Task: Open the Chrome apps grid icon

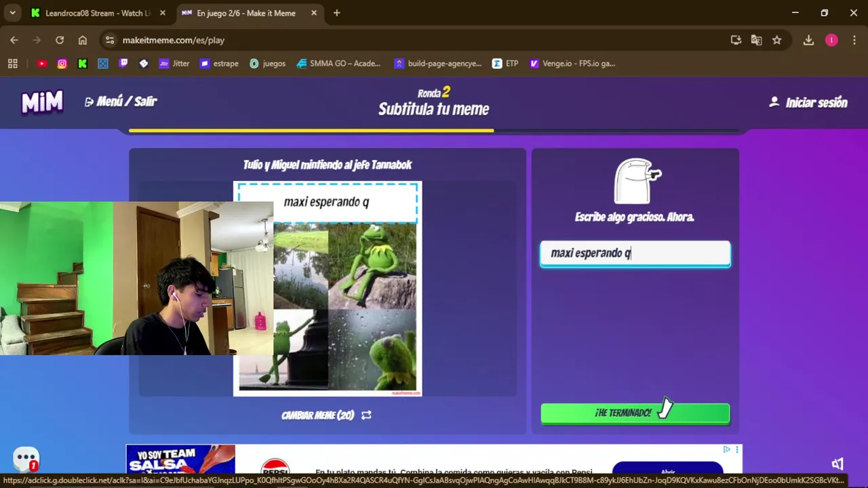Action: (x=12, y=64)
